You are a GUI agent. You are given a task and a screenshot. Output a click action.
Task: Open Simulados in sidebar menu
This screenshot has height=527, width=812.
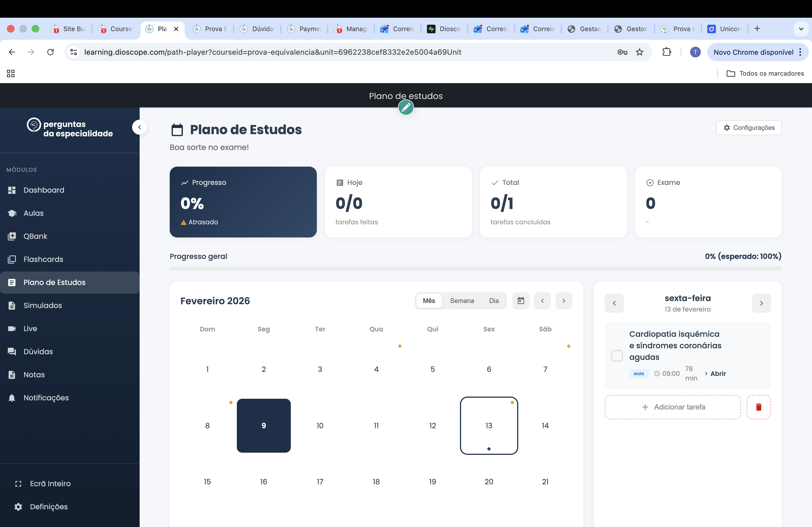(x=43, y=305)
